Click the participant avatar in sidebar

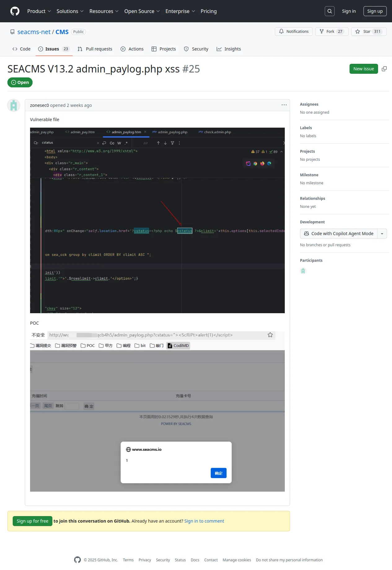point(303,271)
